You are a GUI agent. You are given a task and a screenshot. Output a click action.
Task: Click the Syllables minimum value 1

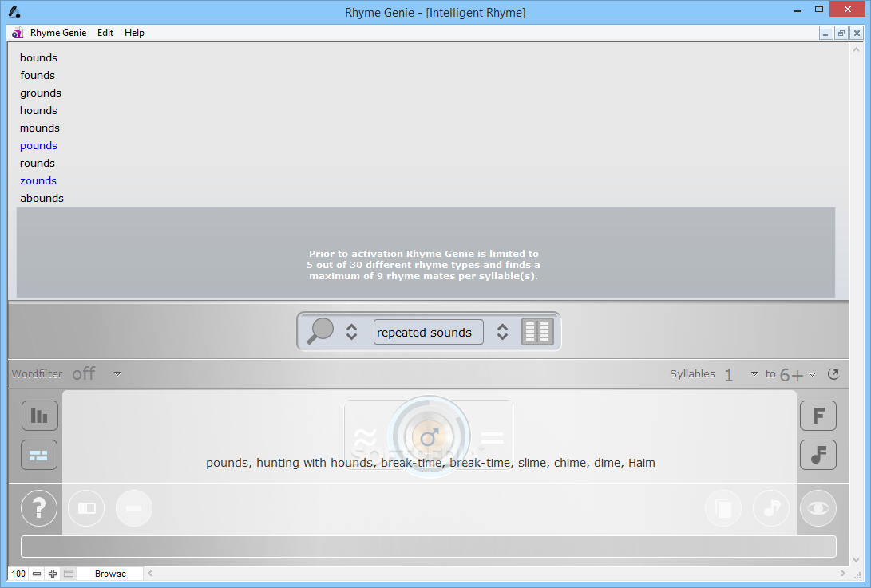click(x=729, y=375)
